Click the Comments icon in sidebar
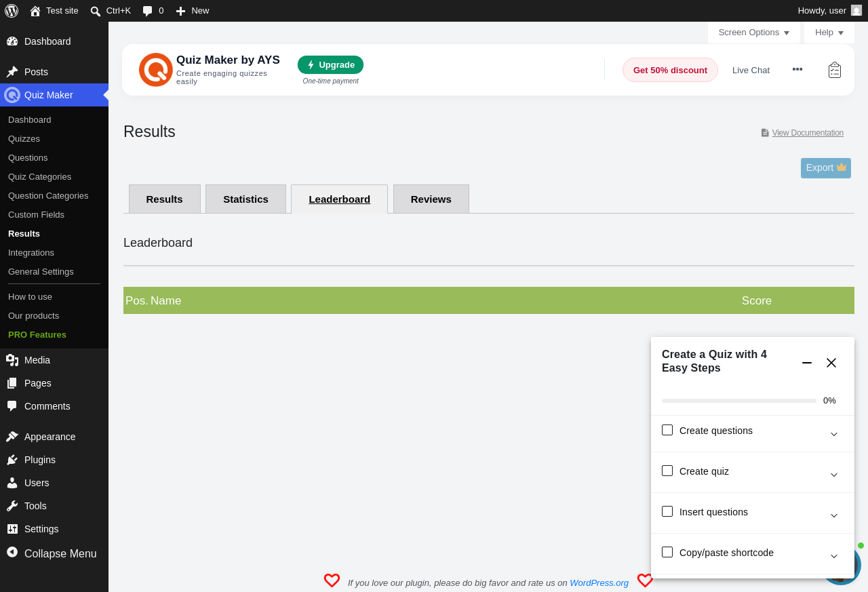The image size is (868, 592). (x=12, y=406)
